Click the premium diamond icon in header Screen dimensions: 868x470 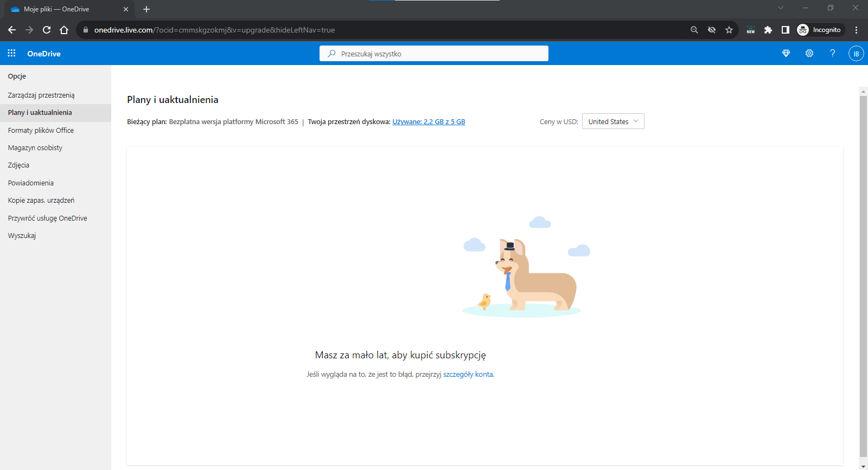pos(786,53)
